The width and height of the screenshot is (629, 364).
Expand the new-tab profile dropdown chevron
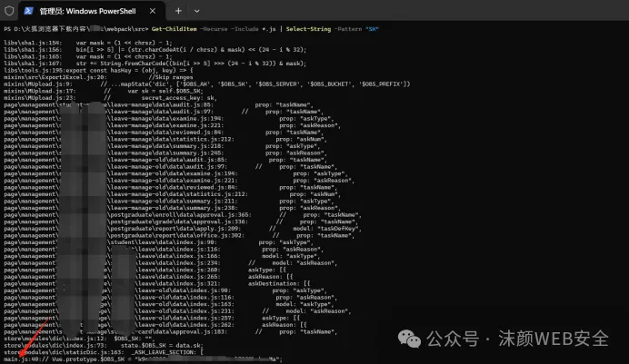pos(197,11)
